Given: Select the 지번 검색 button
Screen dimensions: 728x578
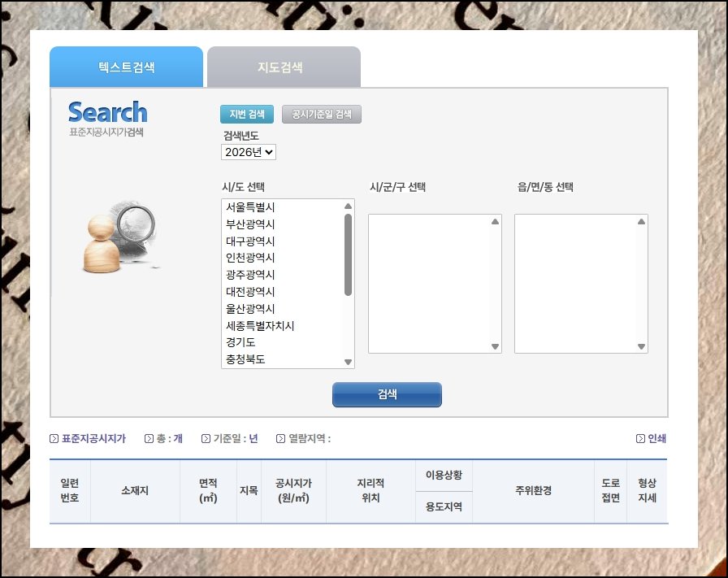Looking at the screenshot, I should click(x=247, y=115).
